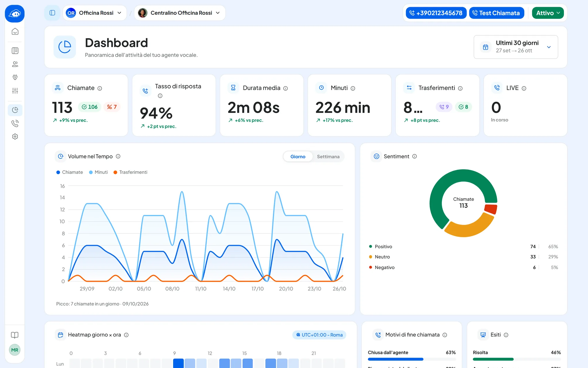Open the Attivo status dropdown
Screen dimensions: 588x368
(x=548, y=13)
